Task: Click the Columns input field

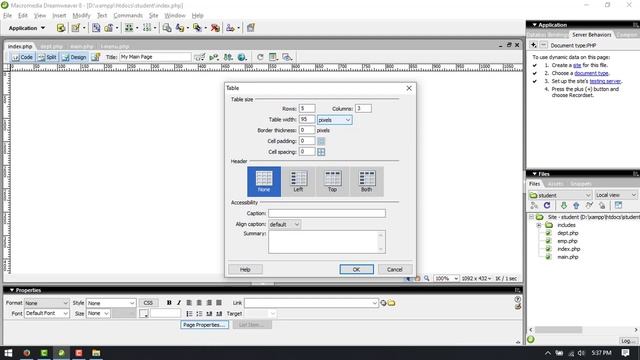Action: [363, 109]
